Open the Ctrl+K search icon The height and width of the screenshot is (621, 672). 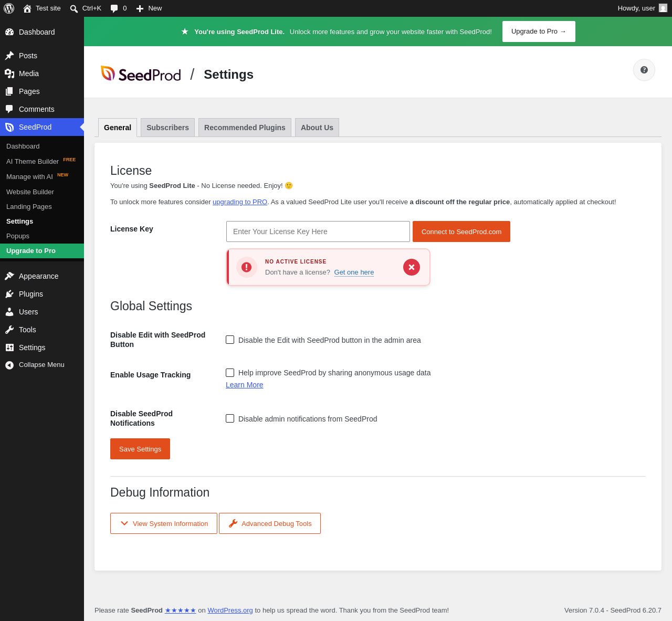pyautogui.click(x=74, y=8)
